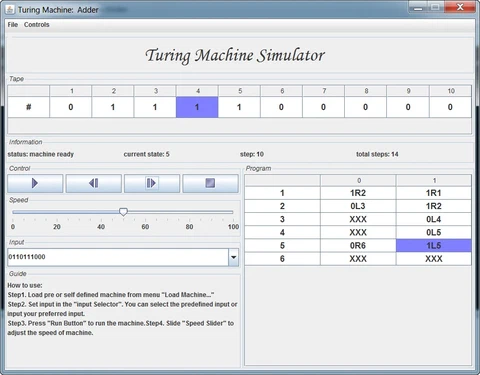Click the input field containing 0110111000
The image size is (480, 375).
click(118, 257)
